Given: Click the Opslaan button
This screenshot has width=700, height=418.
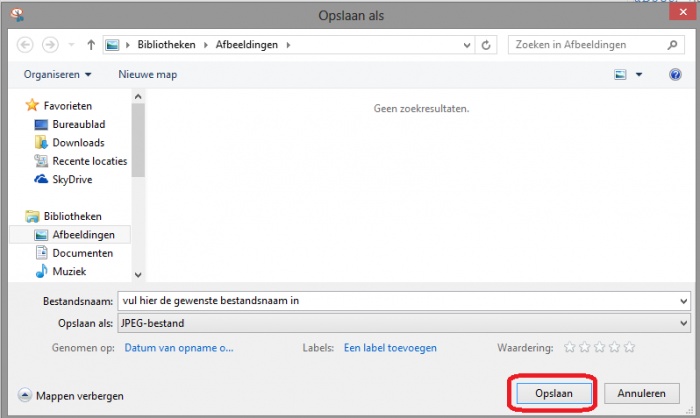Looking at the screenshot, I should tap(554, 393).
